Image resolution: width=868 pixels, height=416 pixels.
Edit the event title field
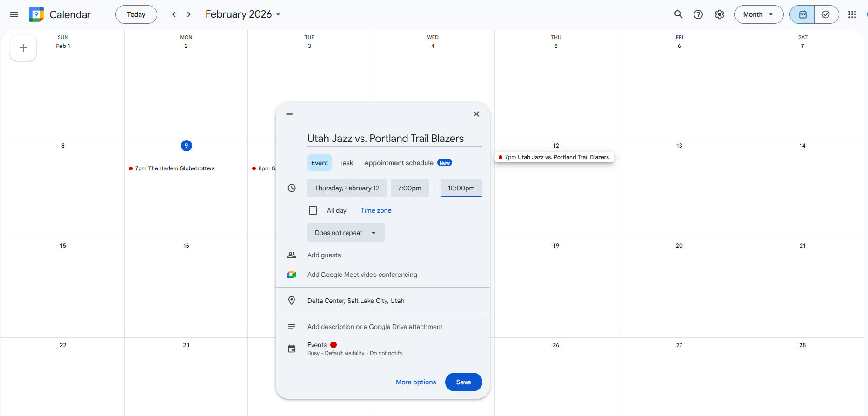395,138
